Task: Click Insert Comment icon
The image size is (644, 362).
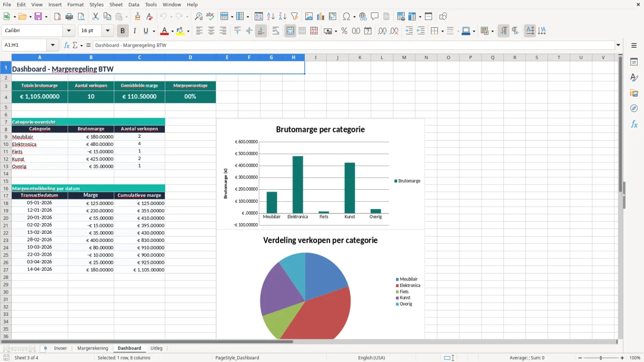Action: (x=375, y=17)
